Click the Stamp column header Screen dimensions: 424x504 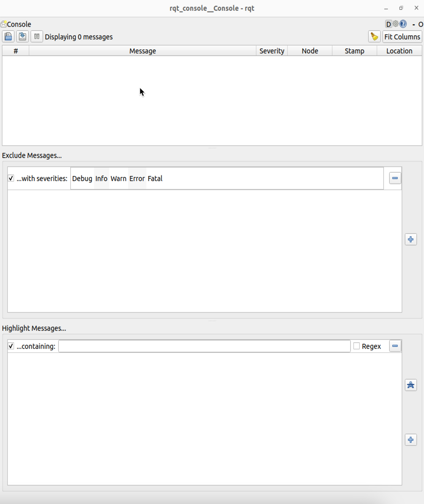pyautogui.click(x=354, y=51)
